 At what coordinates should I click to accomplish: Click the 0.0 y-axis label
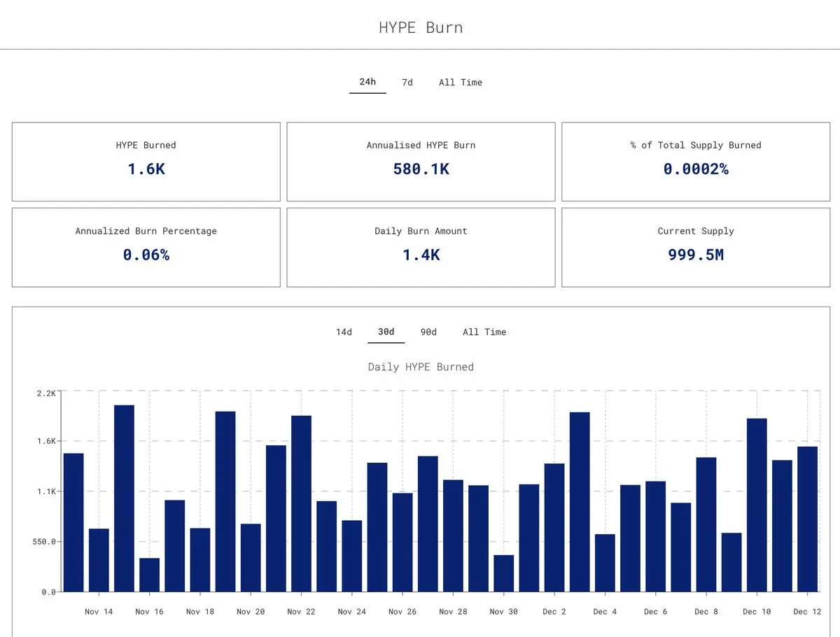click(48, 592)
